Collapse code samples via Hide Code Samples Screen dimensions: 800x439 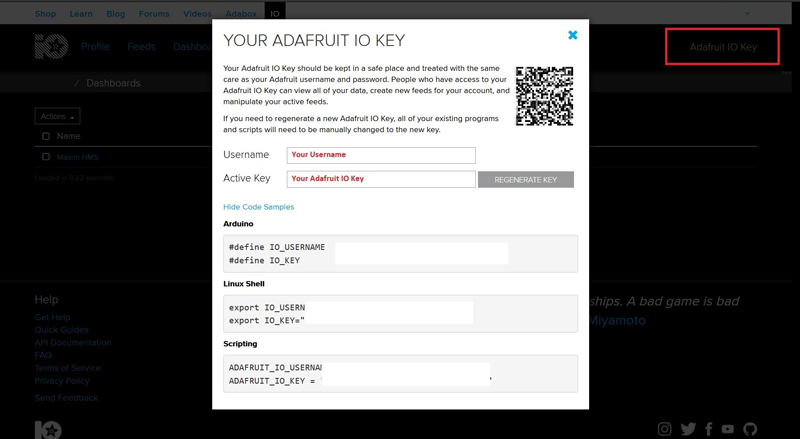click(259, 207)
